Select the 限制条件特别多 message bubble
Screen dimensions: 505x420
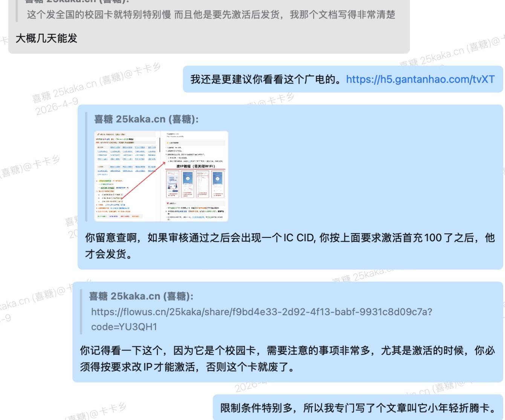(358, 408)
